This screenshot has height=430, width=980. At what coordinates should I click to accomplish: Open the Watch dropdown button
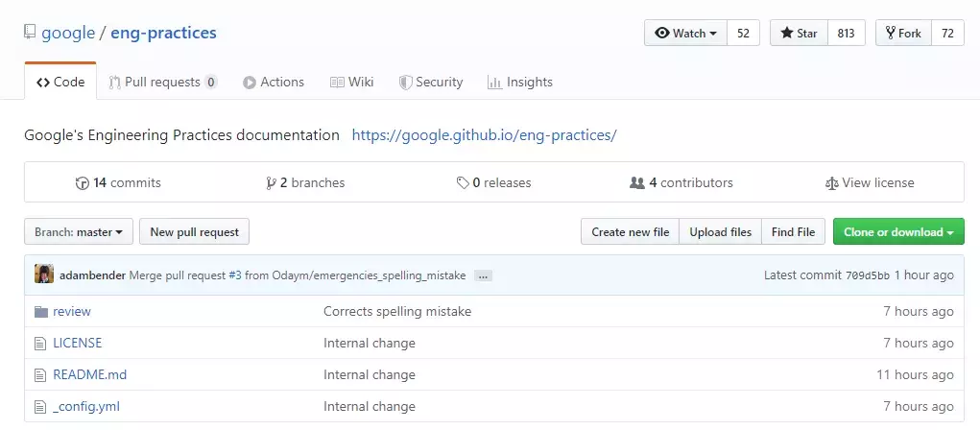[x=685, y=34]
